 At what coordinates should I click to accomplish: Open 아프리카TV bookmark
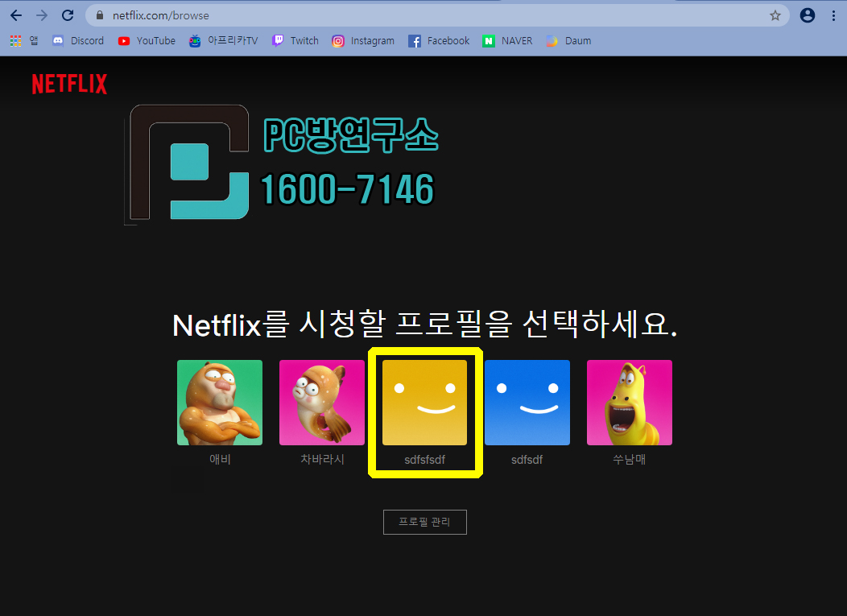click(x=223, y=40)
